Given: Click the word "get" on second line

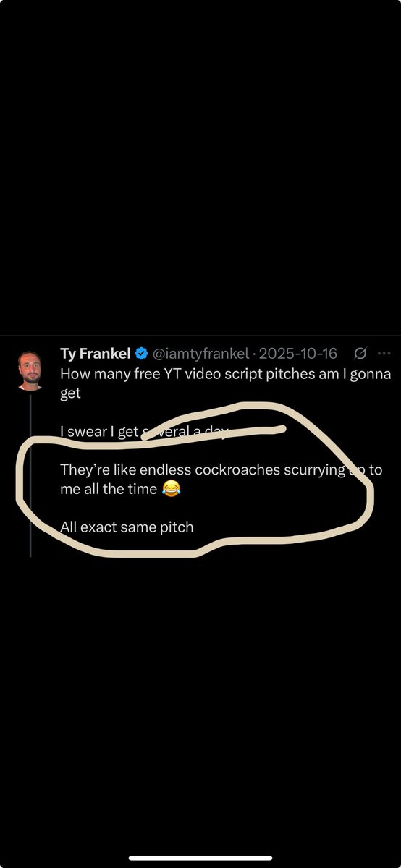Looking at the screenshot, I should pyautogui.click(x=70, y=395).
